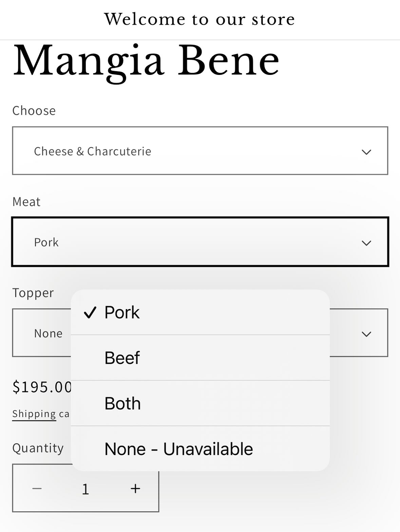The height and width of the screenshot is (532, 400).
Task: Click the Quantity label above the stepper
Action: [38, 448]
